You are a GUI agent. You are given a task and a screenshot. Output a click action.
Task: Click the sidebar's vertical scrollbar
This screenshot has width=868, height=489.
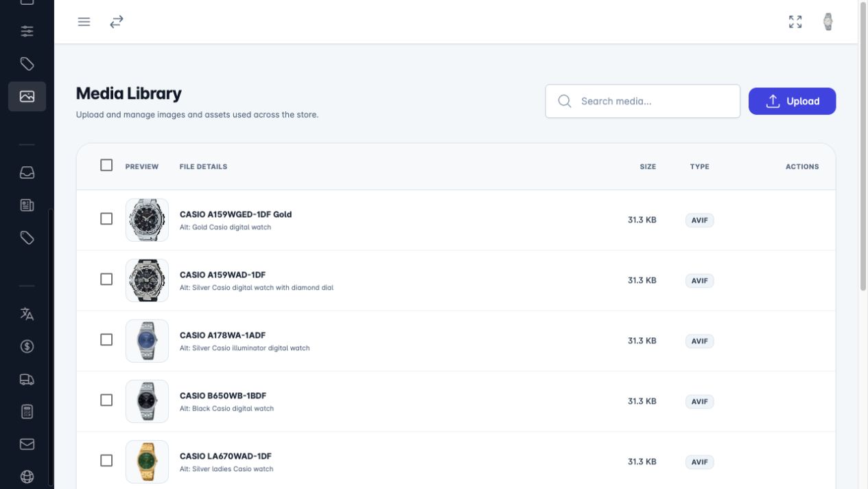(51, 347)
